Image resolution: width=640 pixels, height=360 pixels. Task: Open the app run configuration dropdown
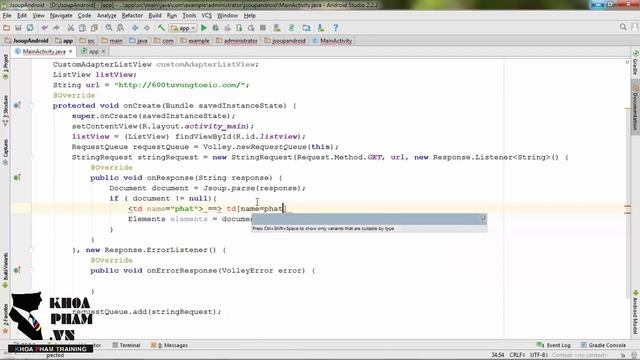(x=183, y=28)
